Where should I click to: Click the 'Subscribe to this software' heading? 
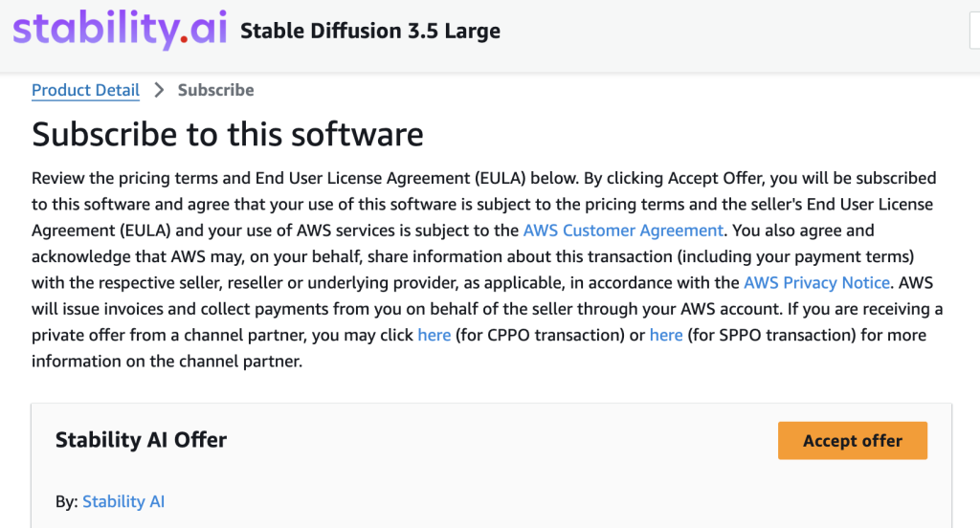[x=228, y=134]
